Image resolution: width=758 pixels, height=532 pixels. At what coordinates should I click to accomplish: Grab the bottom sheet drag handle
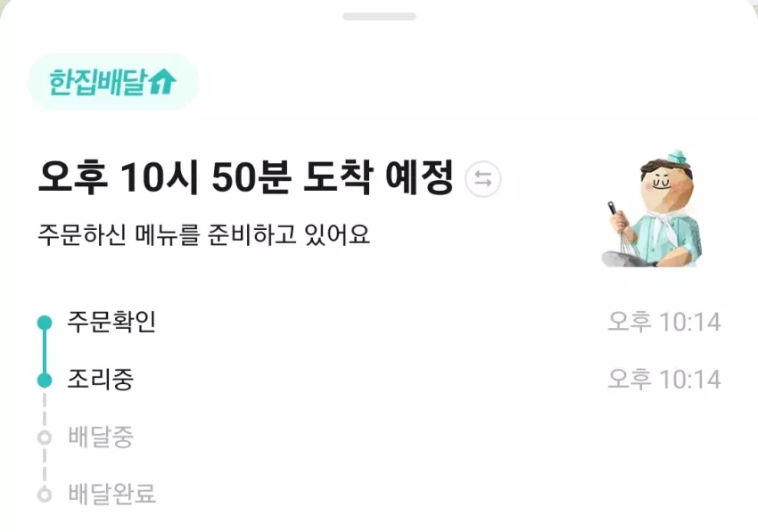[x=380, y=17]
